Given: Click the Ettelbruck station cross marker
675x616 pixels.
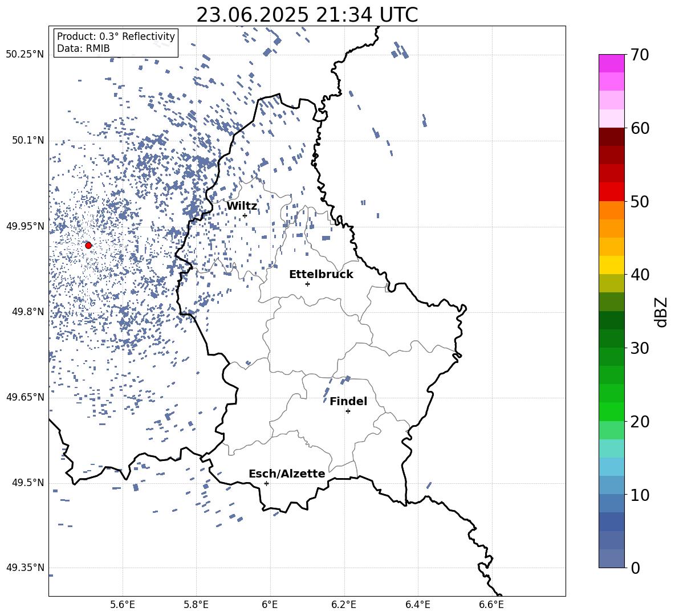Looking at the screenshot, I should point(307,284).
